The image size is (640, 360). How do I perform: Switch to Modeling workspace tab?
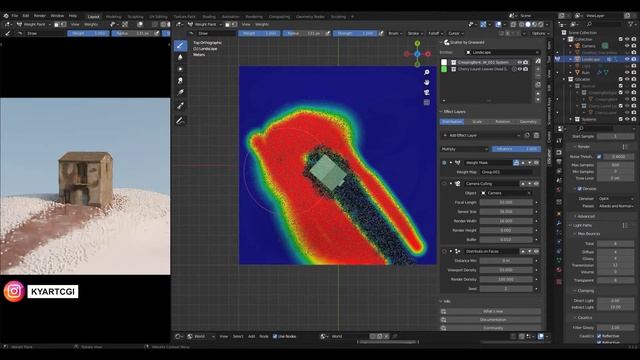click(x=113, y=17)
